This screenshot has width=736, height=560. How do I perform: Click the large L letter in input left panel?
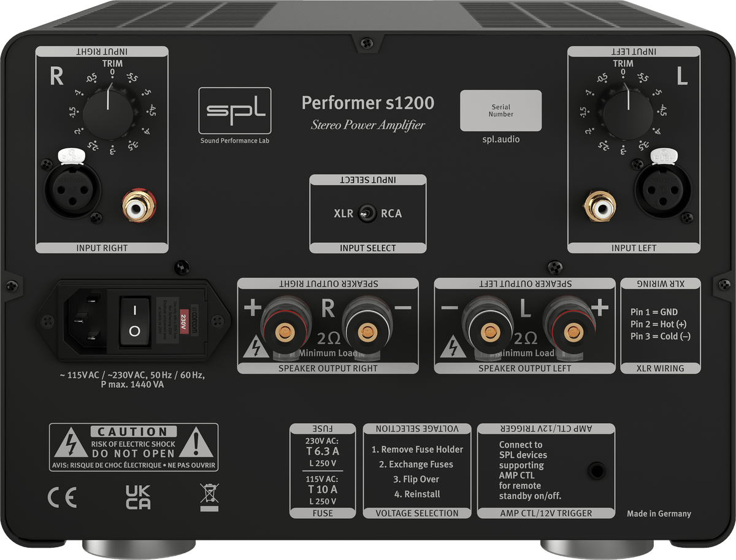pyautogui.click(x=682, y=76)
